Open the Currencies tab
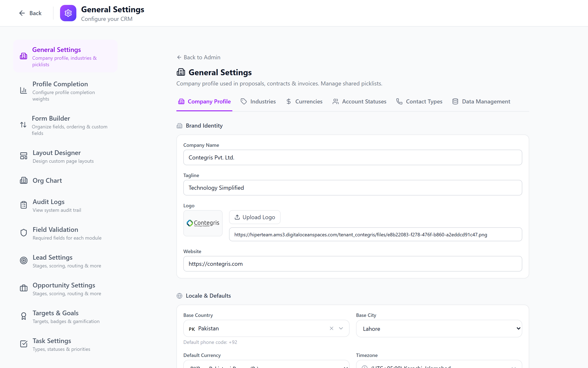Viewport: 588px width, 368px height. 304,101
